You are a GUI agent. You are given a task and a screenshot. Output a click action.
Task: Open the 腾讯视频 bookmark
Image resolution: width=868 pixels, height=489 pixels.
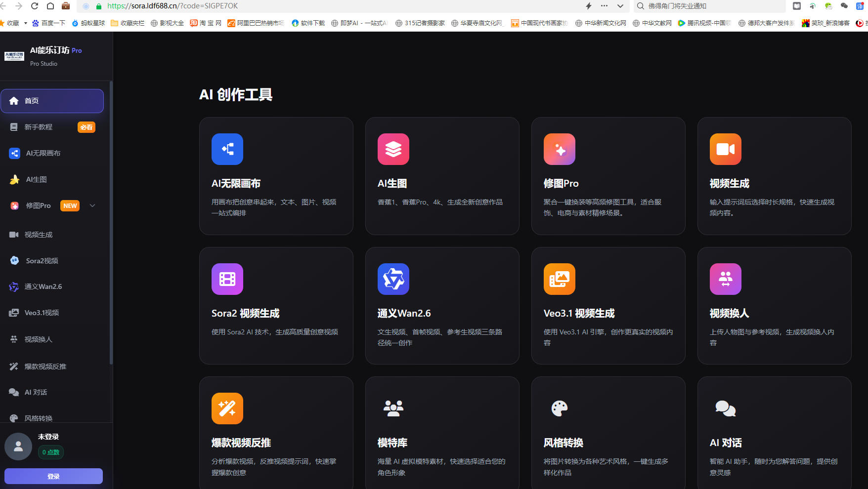click(704, 23)
